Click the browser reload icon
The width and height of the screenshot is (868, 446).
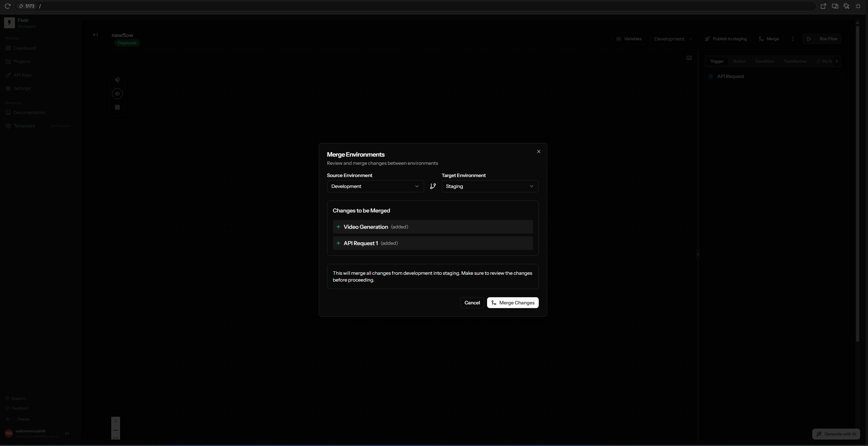click(x=7, y=6)
